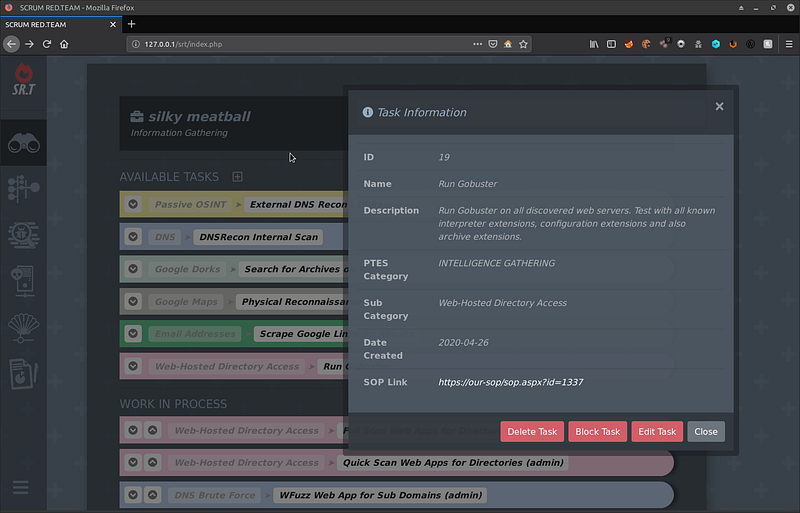The width and height of the screenshot is (800, 513).
Task: Go to Firefox home page
Action: click(64, 44)
